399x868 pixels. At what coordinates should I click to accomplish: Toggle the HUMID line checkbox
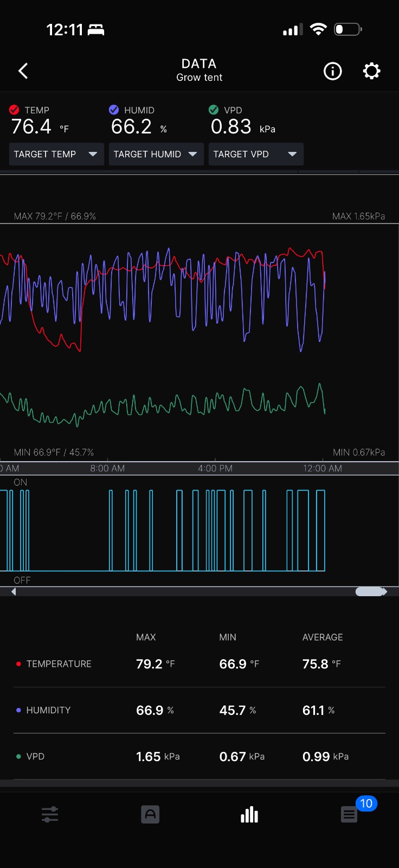(x=114, y=110)
